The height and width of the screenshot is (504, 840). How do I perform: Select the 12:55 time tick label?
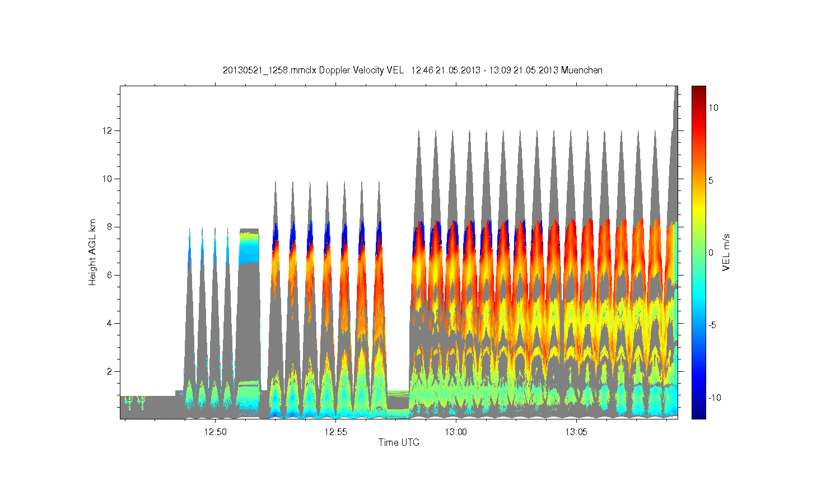pyautogui.click(x=335, y=432)
